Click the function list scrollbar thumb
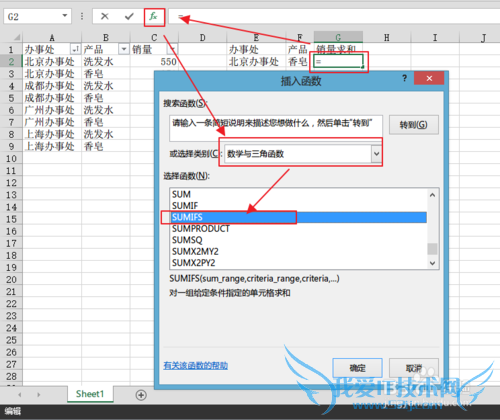500x420 pixels. point(432,249)
